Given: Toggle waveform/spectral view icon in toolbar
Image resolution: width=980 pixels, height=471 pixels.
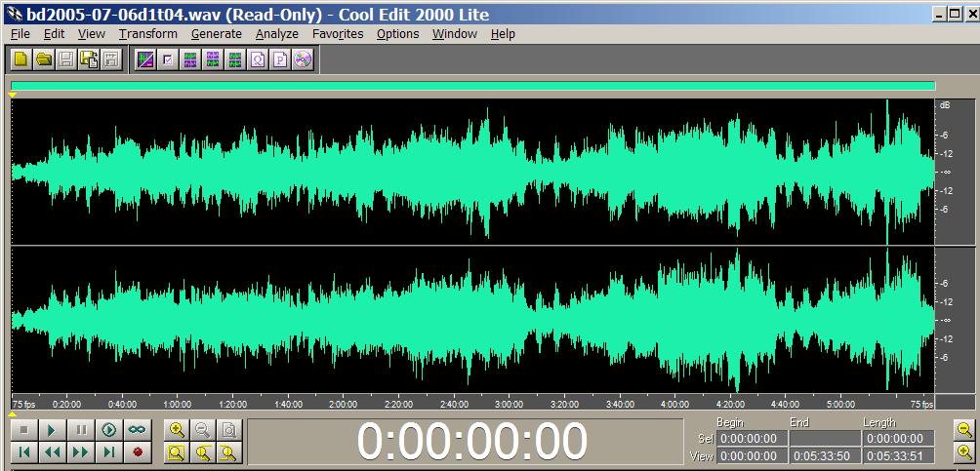Looking at the screenshot, I should (145, 59).
